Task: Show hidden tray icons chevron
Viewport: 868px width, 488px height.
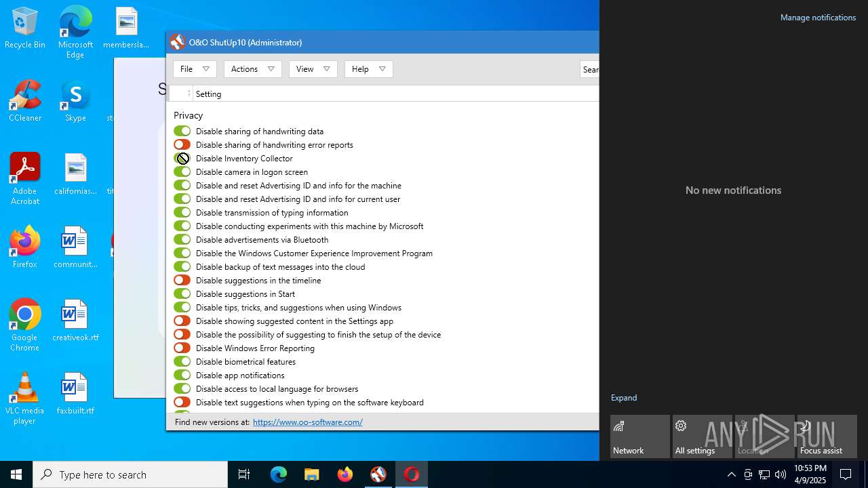Action: click(x=731, y=474)
